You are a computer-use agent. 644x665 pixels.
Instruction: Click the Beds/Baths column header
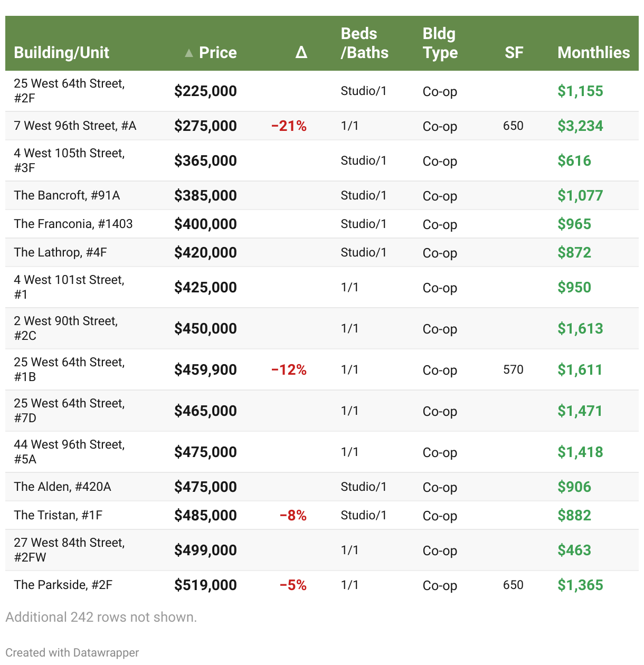(x=364, y=43)
